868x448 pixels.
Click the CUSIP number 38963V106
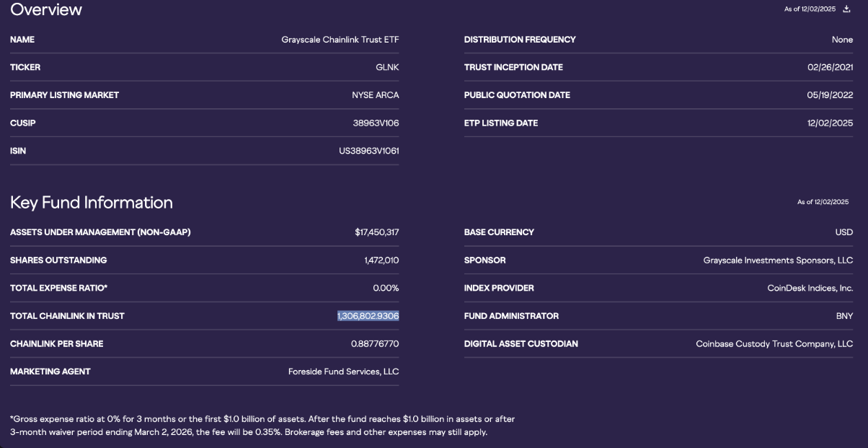376,123
